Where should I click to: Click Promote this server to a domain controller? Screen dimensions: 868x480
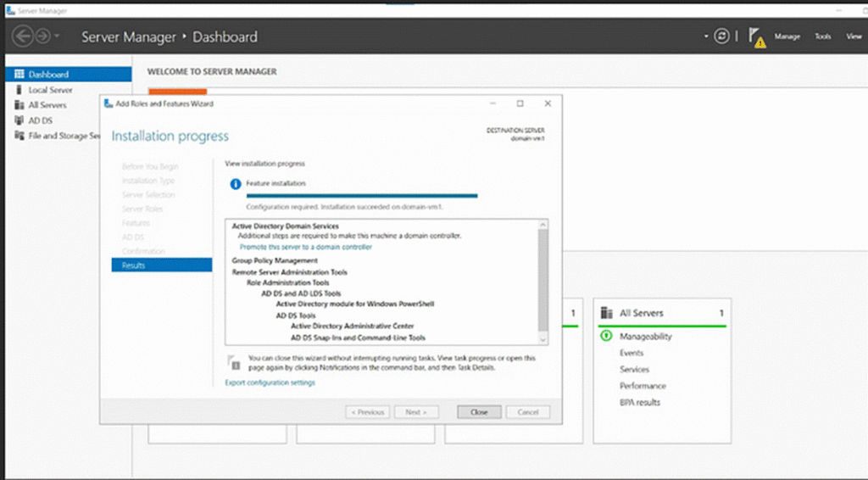305,247
